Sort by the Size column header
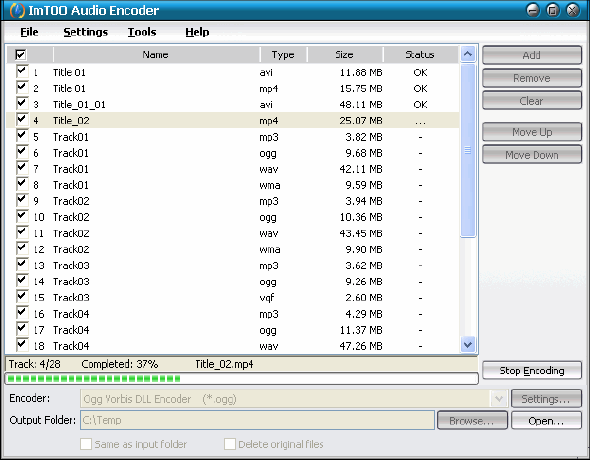 coord(345,55)
